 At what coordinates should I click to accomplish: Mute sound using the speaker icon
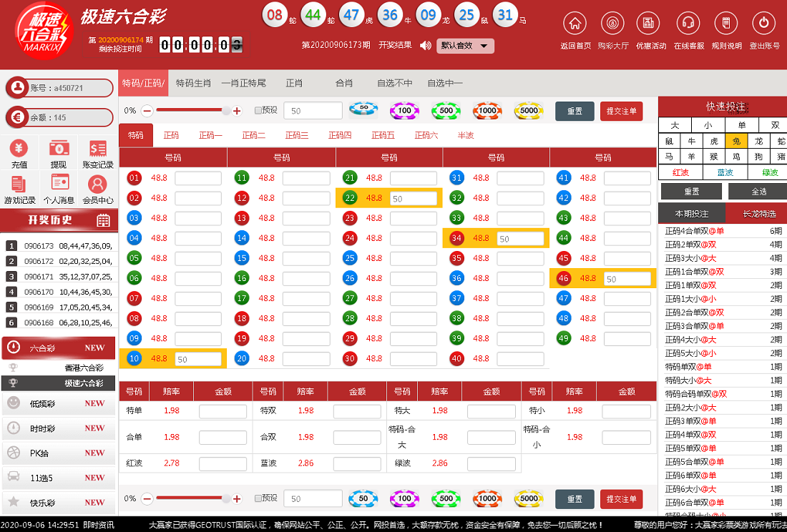[424, 46]
